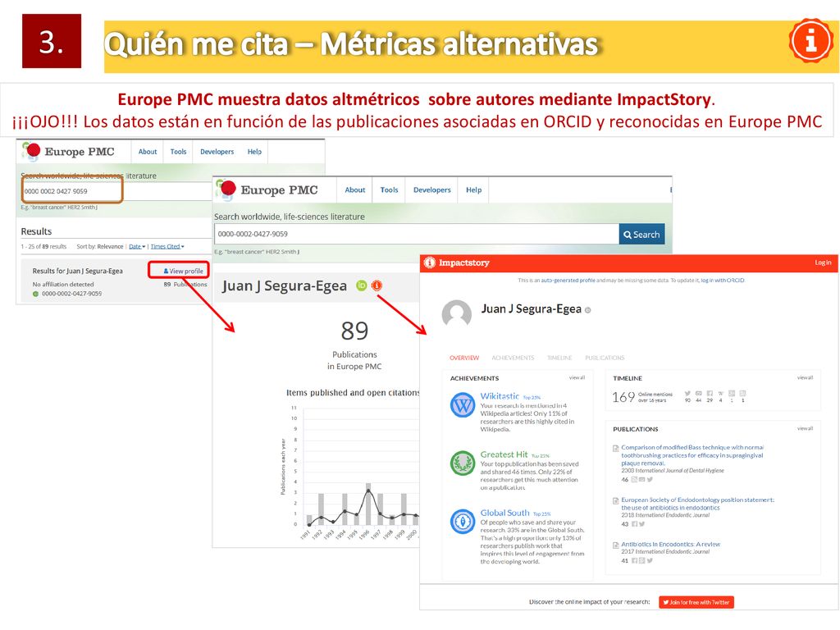Open Comparison of modified Bass technique publication
Image resolution: width=840 pixels, height=630 pixels.
[x=692, y=455]
